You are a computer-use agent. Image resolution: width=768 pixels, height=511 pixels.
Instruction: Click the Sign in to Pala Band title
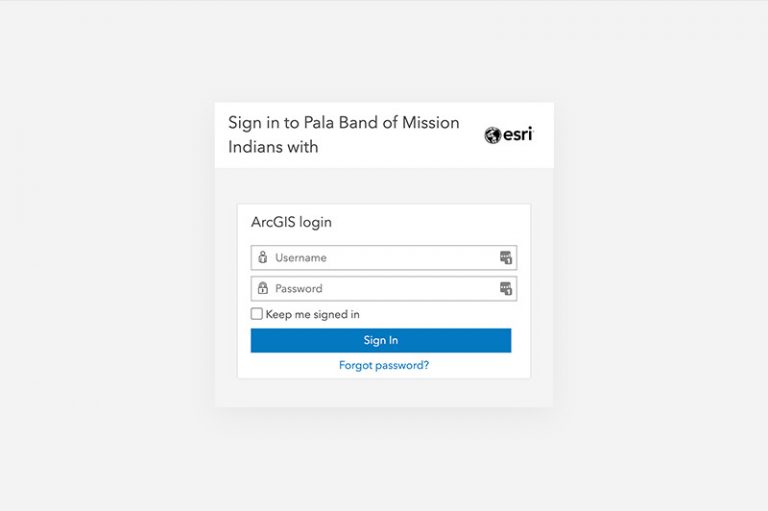click(343, 123)
